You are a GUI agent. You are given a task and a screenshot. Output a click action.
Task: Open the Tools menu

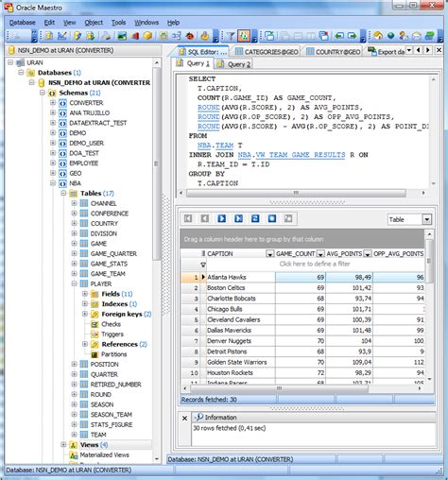coord(118,23)
